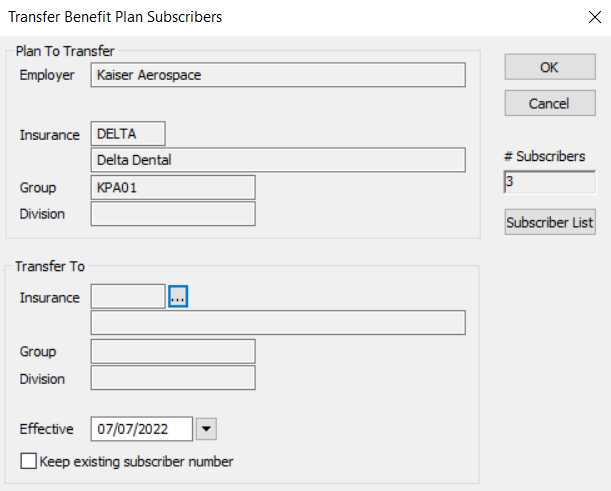
Task: Click the dialog title bar text
Action: point(115,16)
